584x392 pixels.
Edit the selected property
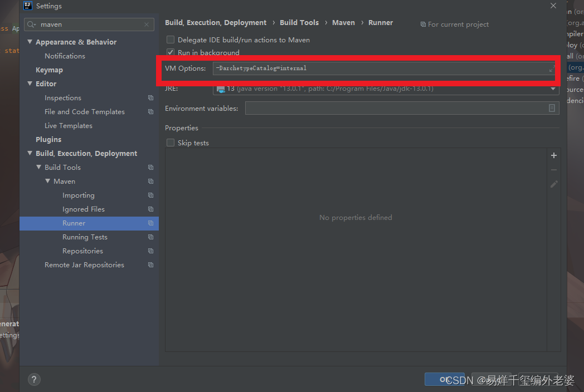pyautogui.click(x=554, y=184)
